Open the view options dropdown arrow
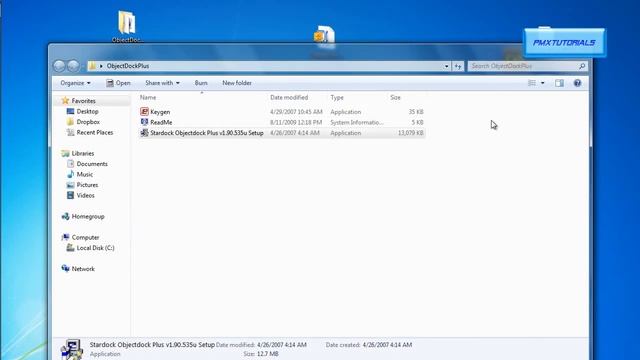 click(x=542, y=83)
